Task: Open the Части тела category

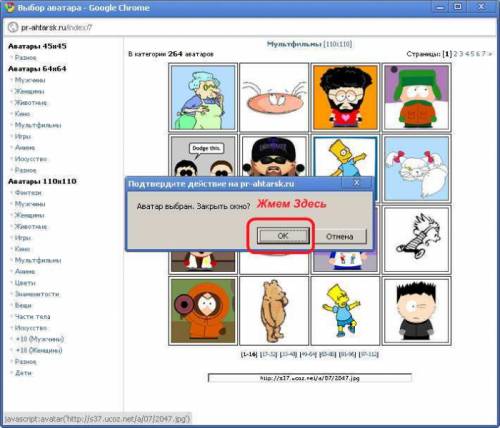Action: (32, 317)
